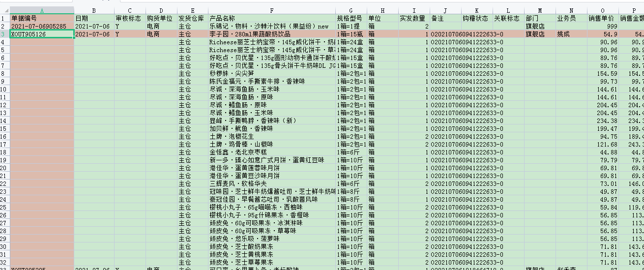
Task: Click 港佳华·蛋黄莲蓉味月饼 cell
Action: click(272, 168)
